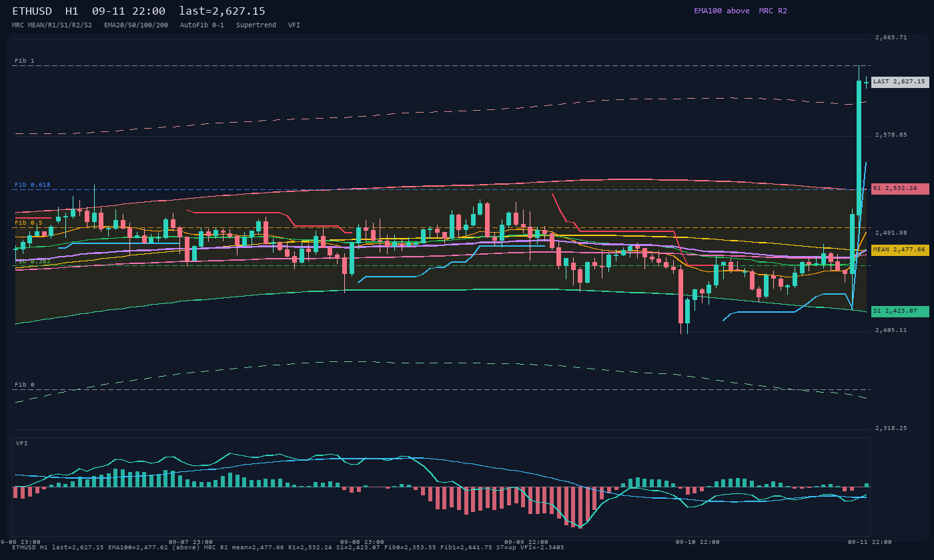Viewport: 934px width, 560px height.
Task: Click the Fib 1 level label
Action: (x=25, y=61)
